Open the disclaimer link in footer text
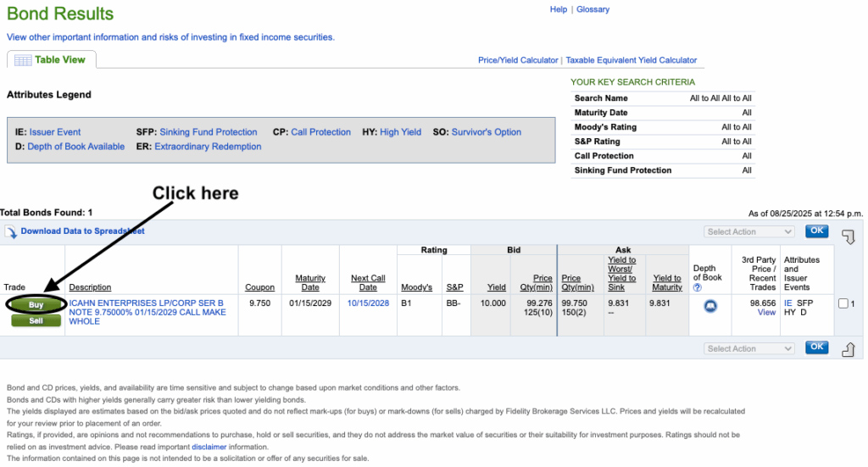This screenshot has height=467, width=868. pyautogui.click(x=209, y=447)
